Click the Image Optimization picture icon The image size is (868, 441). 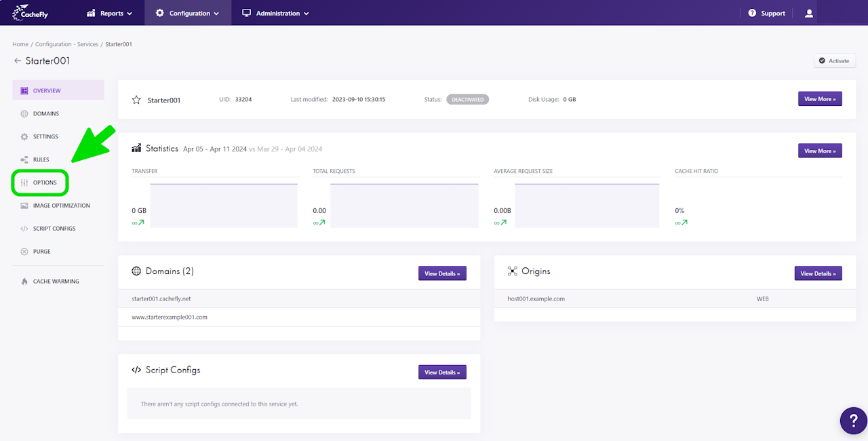pyautogui.click(x=24, y=206)
